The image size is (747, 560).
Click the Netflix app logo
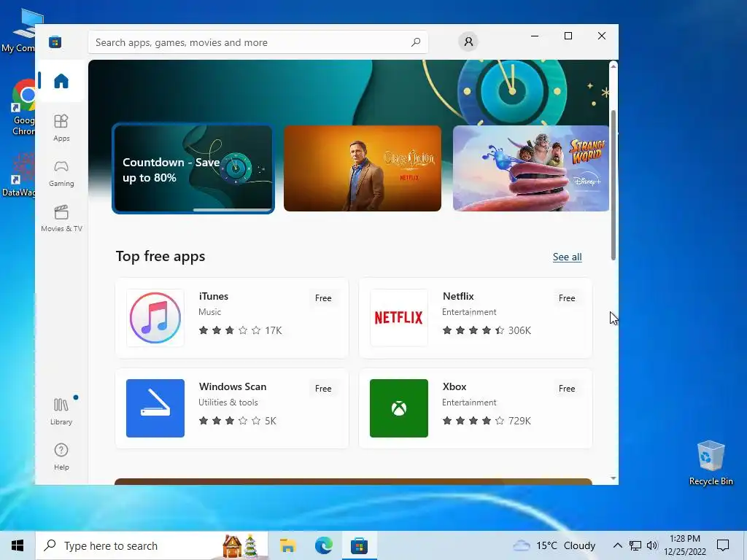pyautogui.click(x=399, y=318)
